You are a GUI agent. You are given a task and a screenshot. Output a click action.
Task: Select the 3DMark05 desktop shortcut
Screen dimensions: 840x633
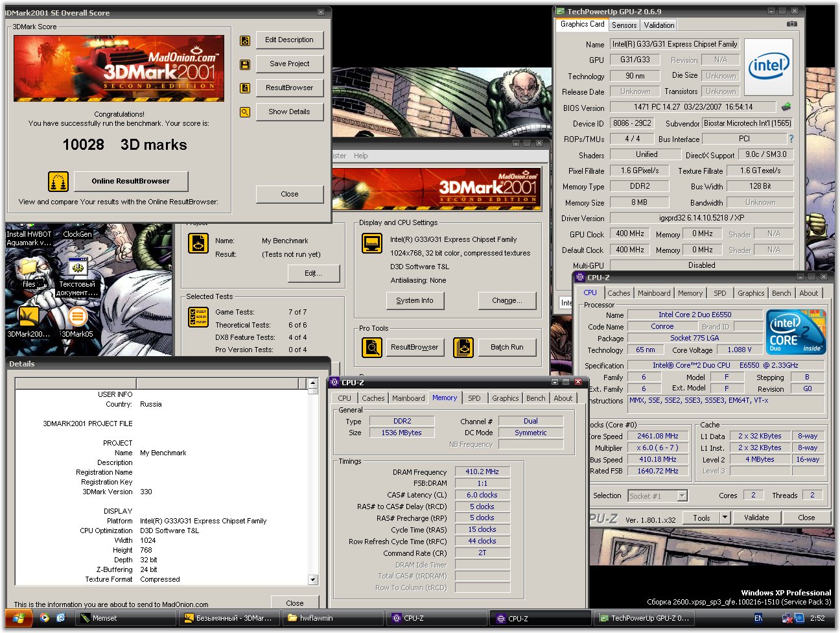click(77, 322)
